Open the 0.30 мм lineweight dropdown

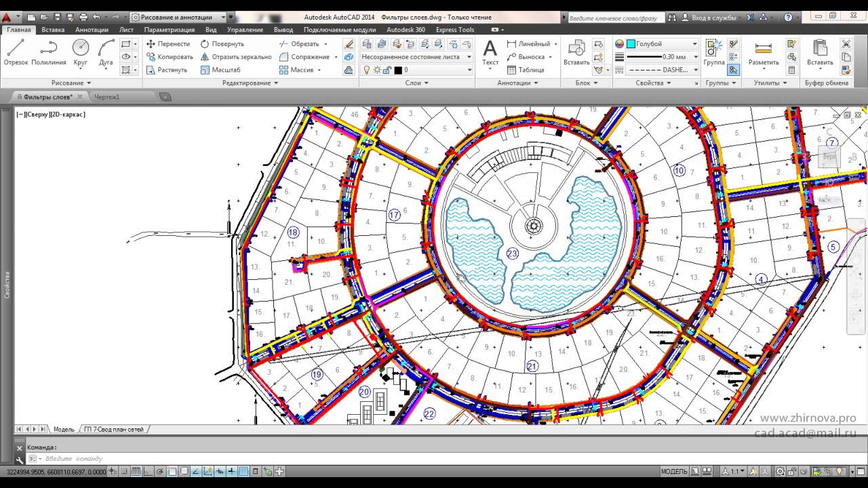(663, 57)
